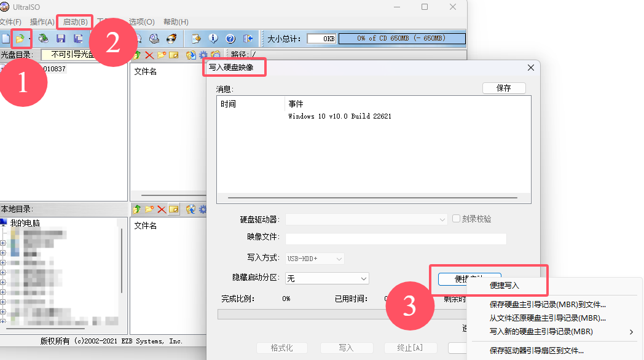Screen dimensions: 644x360
Task: Click the 写入 button
Action: point(346,348)
